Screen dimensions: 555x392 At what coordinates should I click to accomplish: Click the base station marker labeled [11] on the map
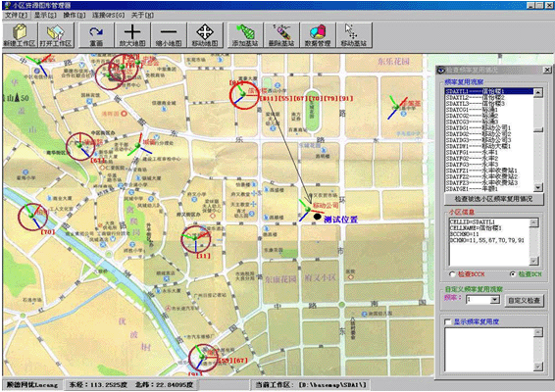pos(195,239)
